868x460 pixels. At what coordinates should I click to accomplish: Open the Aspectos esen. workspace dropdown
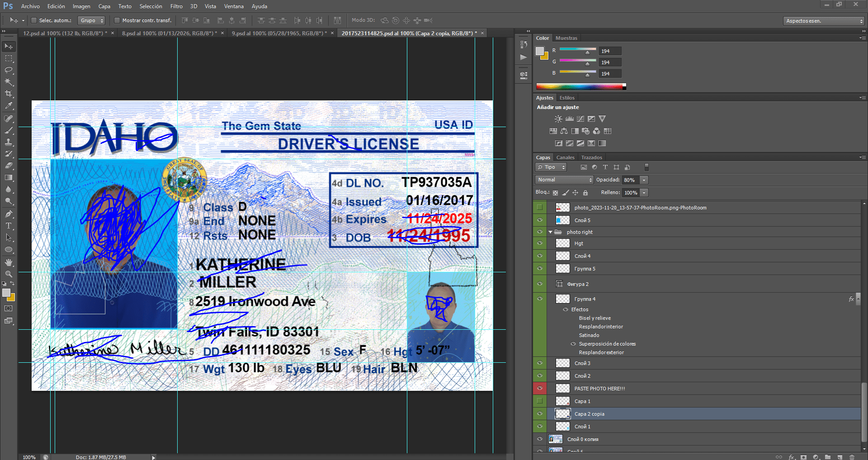[824, 21]
